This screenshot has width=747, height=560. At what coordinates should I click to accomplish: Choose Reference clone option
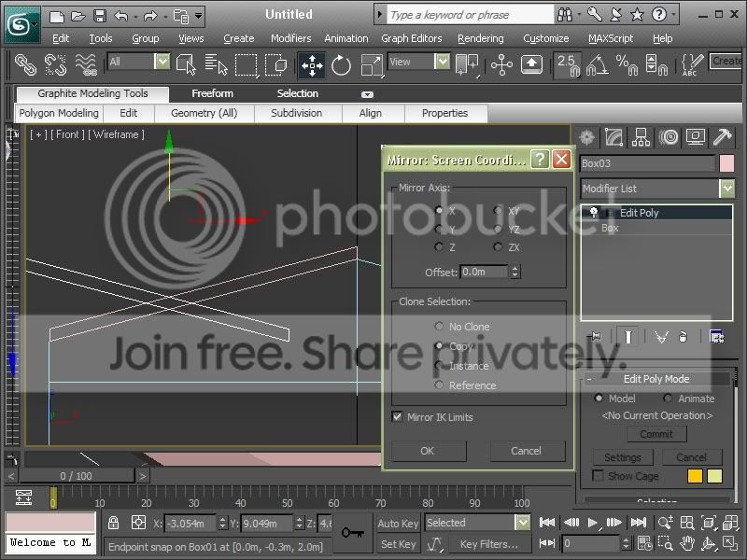[439, 385]
